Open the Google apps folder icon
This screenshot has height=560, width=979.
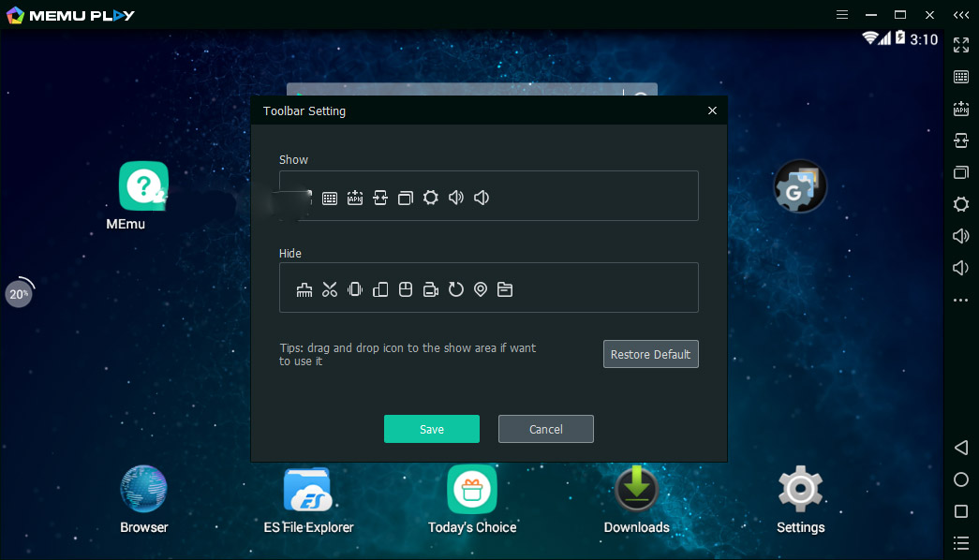(x=800, y=186)
